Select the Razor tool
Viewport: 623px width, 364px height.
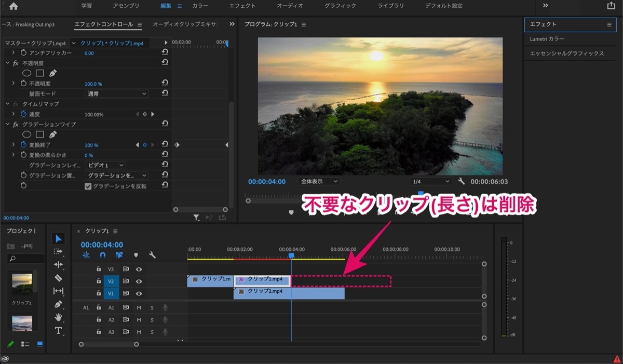coord(59,278)
